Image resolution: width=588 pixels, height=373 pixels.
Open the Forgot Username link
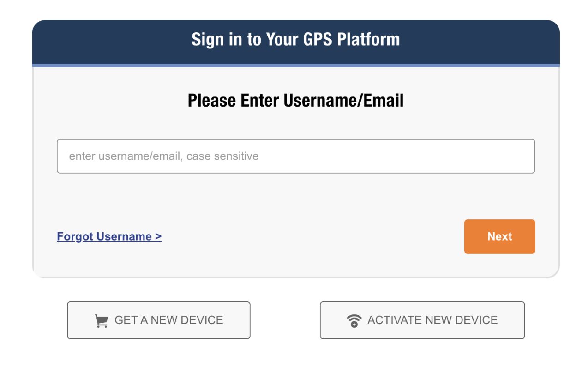pyautogui.click(x=109, y=237)
